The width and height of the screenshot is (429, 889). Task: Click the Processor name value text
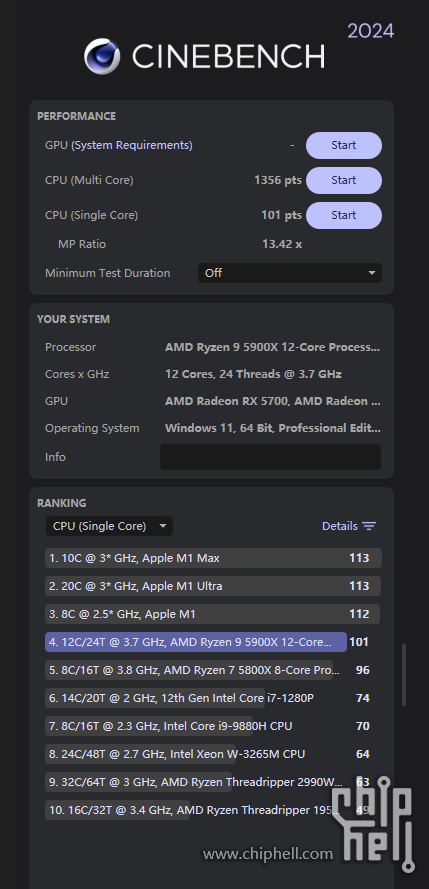point(273,347)
